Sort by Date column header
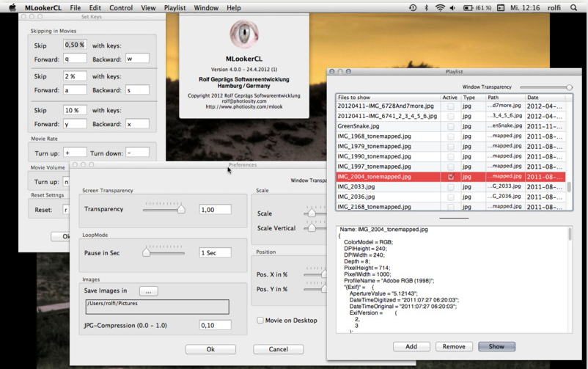This screenshot has height=369, width=588. tap(545, 98)
